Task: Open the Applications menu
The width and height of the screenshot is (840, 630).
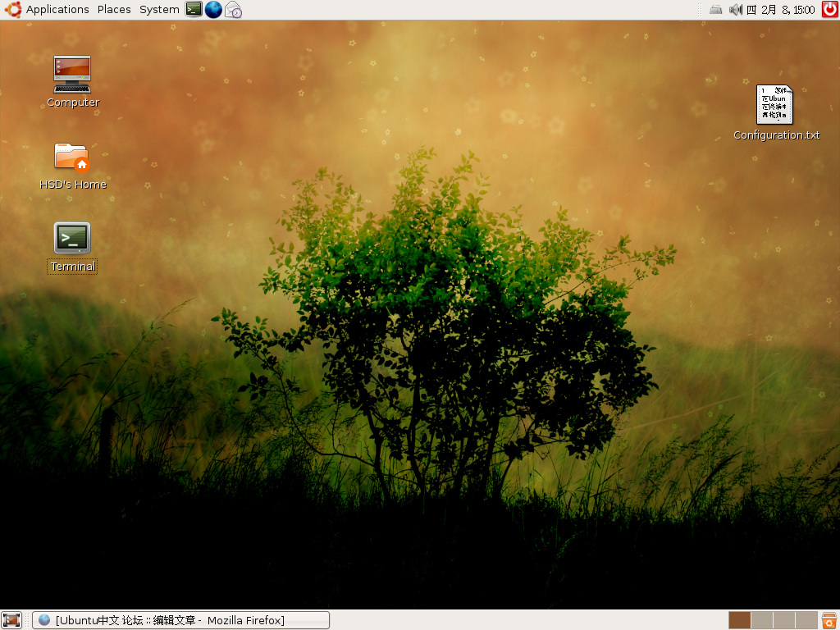Action: pos(57,10)
